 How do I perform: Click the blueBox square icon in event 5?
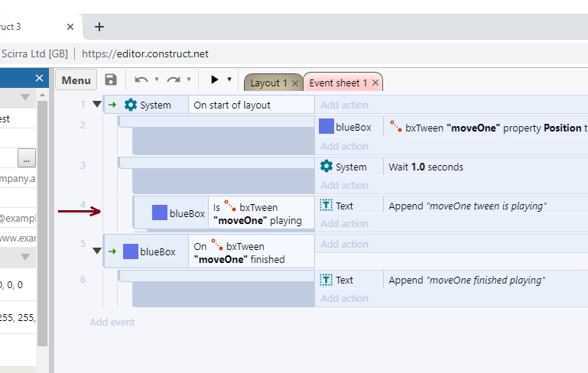pos(131,251)
